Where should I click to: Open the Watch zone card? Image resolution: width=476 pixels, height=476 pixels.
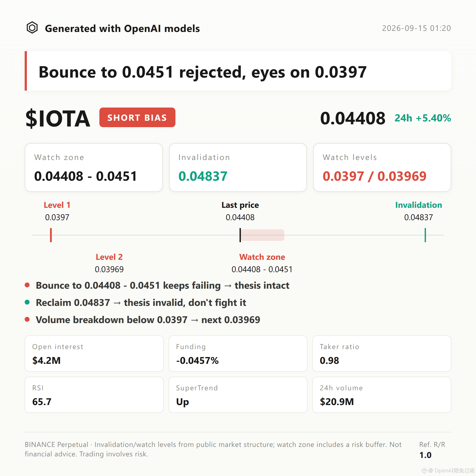(x=94, y=167)
